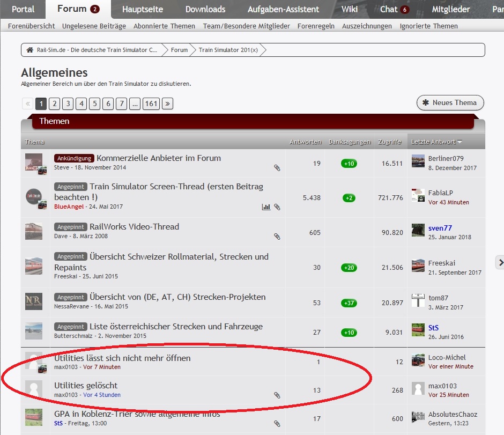Click the next page arrow in pagination
Image resolution: width=504 pixels, height=435 pixels.
pyautogui.click(x=167, y=104)
